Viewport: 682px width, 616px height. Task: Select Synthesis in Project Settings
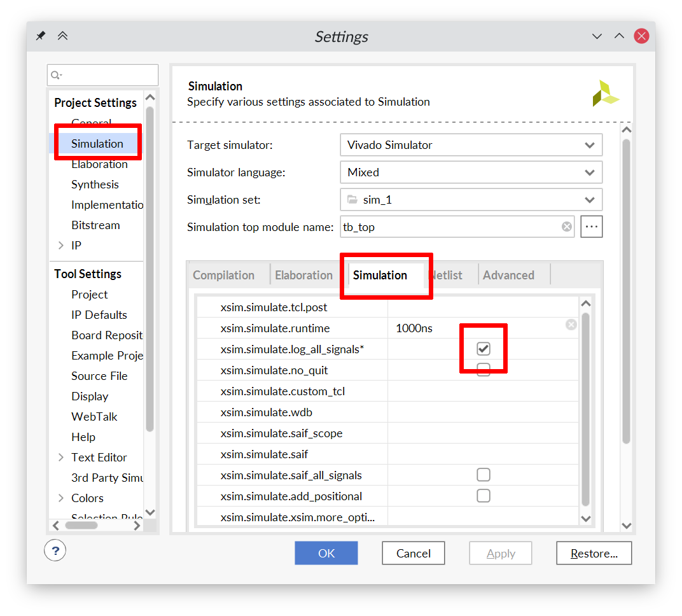95,185
